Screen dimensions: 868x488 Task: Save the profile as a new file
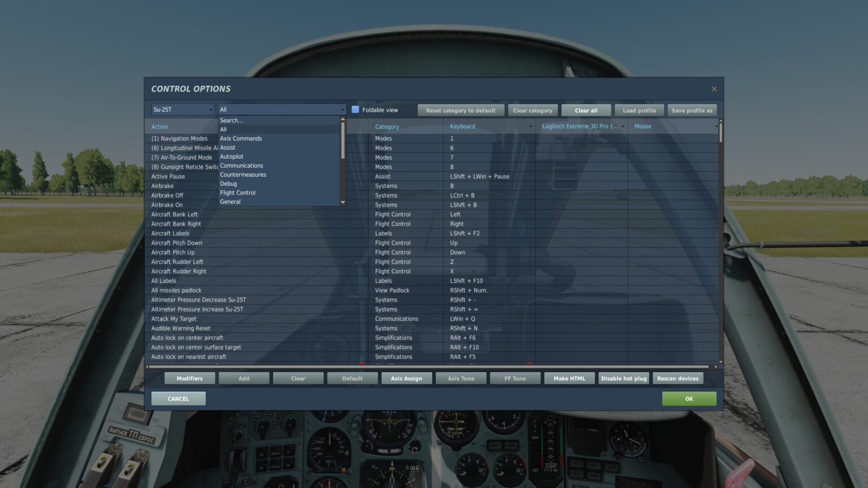click(x=692, y=110)
